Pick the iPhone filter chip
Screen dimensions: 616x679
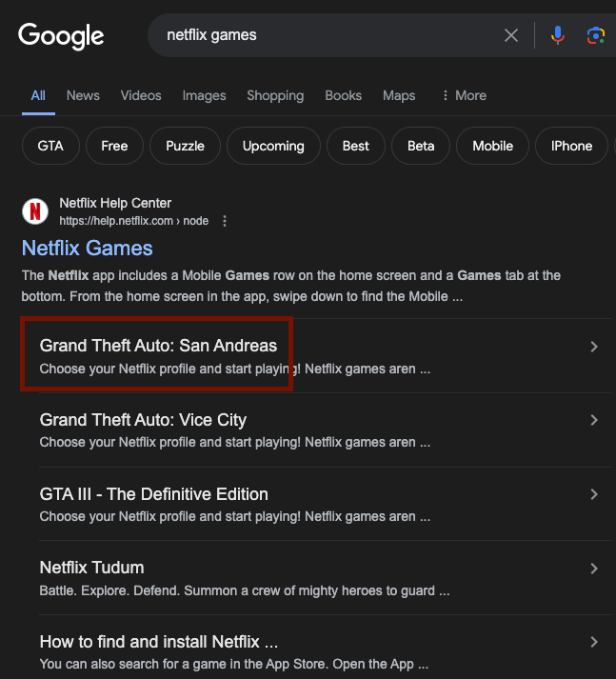571,146
